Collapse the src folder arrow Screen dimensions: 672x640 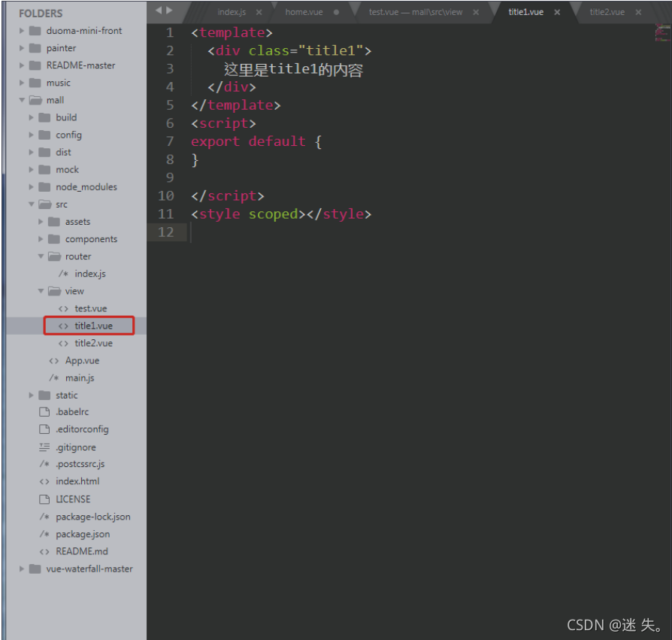(x=32, y=205)
